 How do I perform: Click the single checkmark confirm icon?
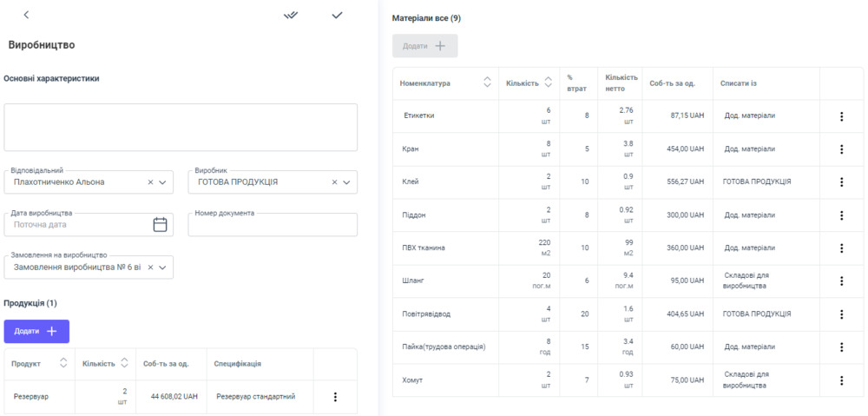coord(337,15)
